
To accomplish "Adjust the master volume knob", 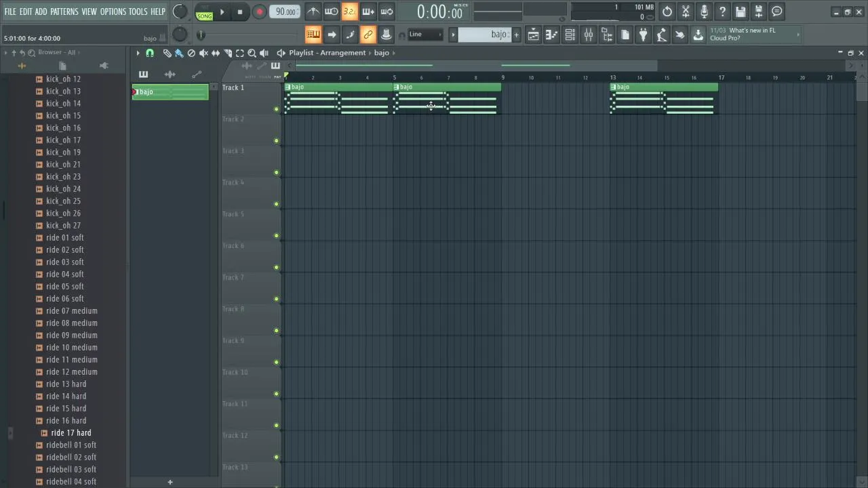I will point(180,12).
